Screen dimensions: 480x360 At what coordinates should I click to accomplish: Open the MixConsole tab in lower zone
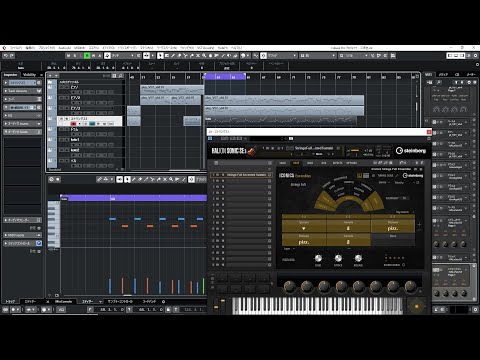point(63,301)
